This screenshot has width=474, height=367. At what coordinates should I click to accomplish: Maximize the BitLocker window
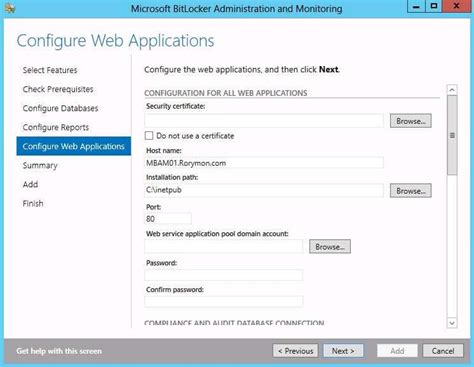(x=434, y=6)
